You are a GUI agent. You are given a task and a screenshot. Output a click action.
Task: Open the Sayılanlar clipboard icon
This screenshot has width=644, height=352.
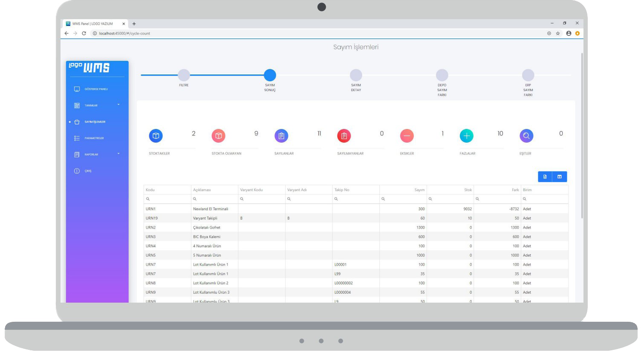point(281,136)
